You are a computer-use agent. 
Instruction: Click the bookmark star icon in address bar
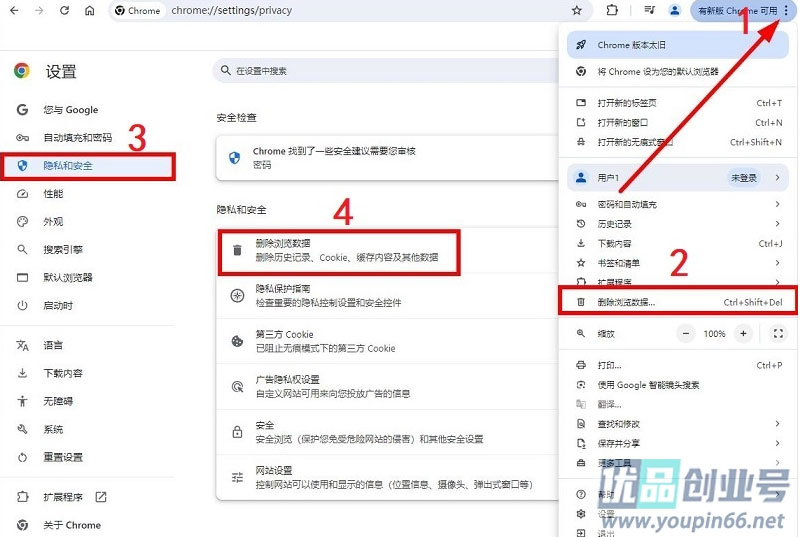pos(577,11)
